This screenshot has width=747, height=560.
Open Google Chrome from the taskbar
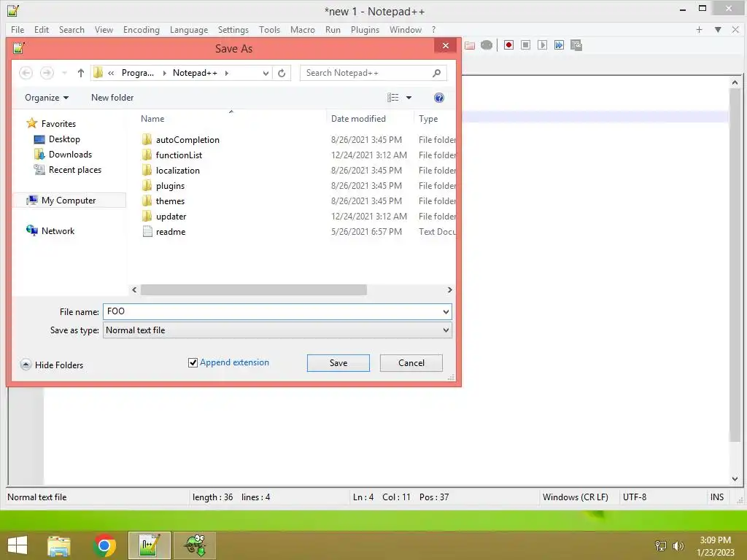coord(104,545)
